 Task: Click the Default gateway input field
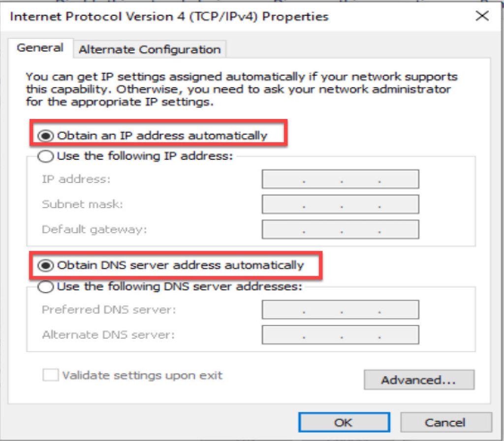341,229
